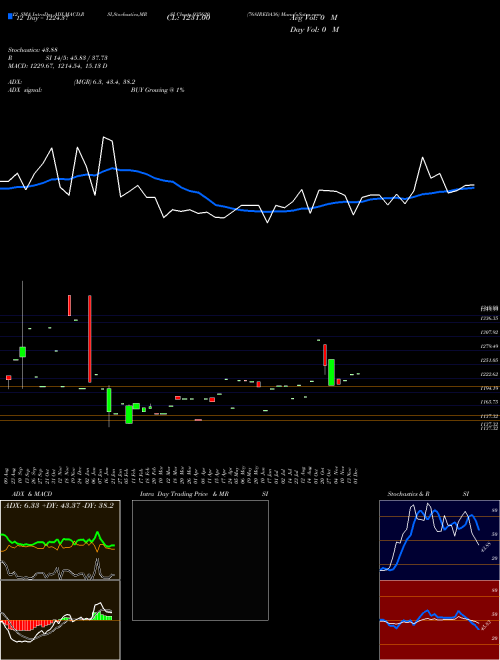Click the blue 12 Day SMA legend square
Viewport: 500px width, 660px height.
10,16
